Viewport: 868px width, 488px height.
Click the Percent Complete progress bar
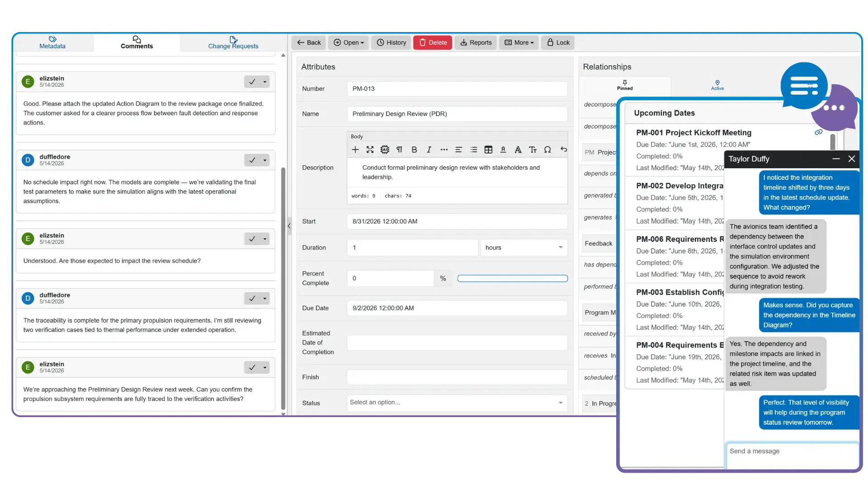(x=512, y=278)
